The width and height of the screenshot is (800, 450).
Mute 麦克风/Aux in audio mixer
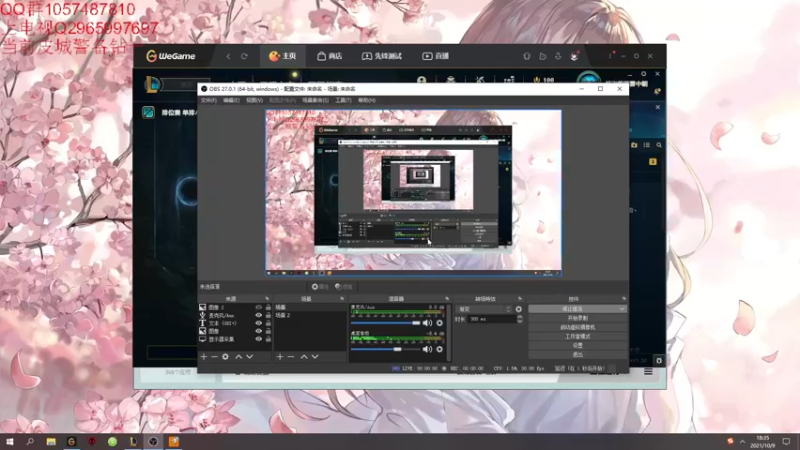[428, 323]
